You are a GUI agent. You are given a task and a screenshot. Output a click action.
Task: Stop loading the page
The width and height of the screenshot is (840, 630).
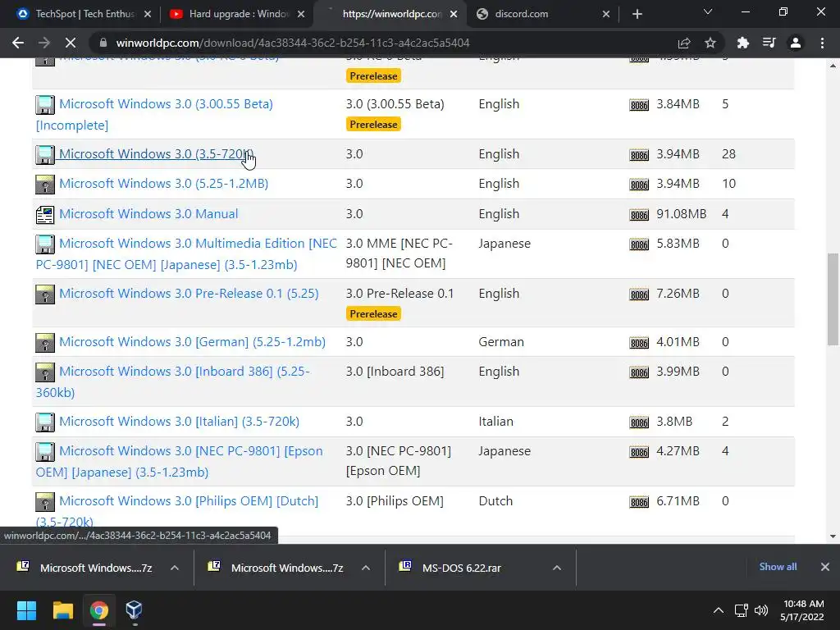tap(71, 43)
